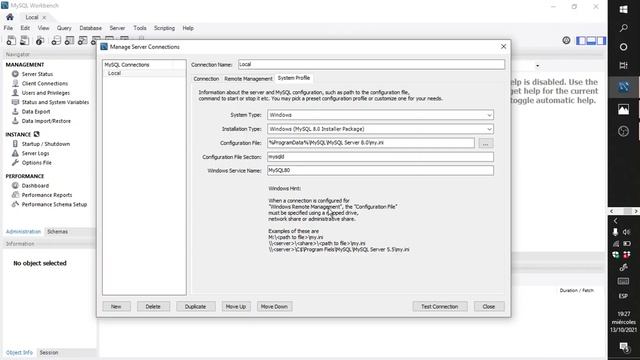Click the create new table toolbar icon
The height and width of the screenshot is (360, 640).
(x=69, y=40)
